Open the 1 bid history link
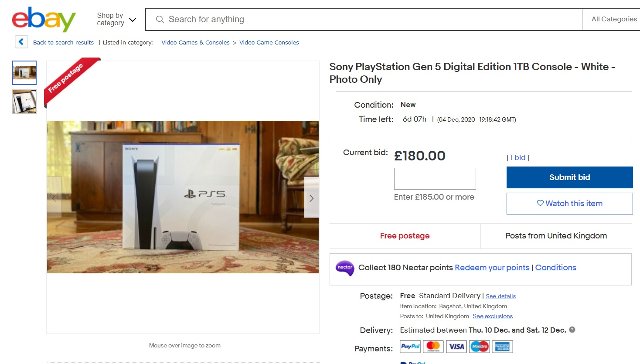The height and width of the screenshot is (364, 640). (517, 157)
